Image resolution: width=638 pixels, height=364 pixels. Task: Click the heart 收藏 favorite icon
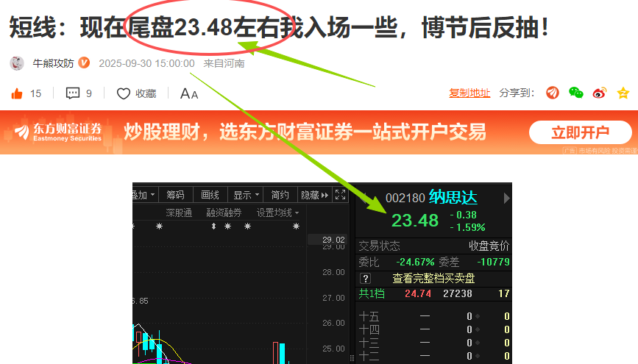pos(124,93)
